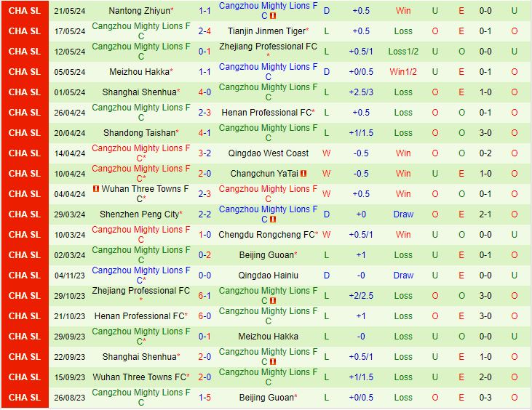Image resolution: width=532 pixels, height=410 pixels.
Task: Open Cangzhou Mighty Lions link in 04/11/23 row
Action: click(140, 275)
